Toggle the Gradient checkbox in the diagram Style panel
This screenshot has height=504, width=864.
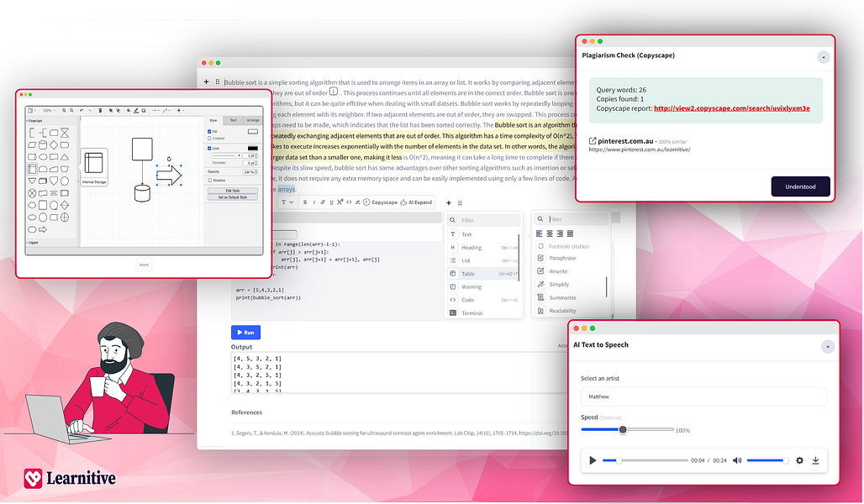pos(209,139)
